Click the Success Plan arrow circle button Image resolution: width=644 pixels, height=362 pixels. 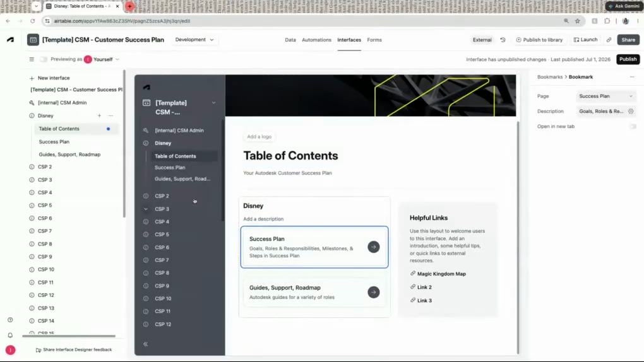pos(373,247)
